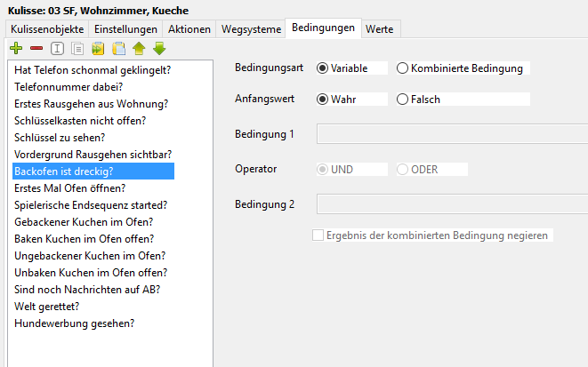Click the duplicate condition icon
The height and width of the screenshot is (367, 588).
point(77,48)
